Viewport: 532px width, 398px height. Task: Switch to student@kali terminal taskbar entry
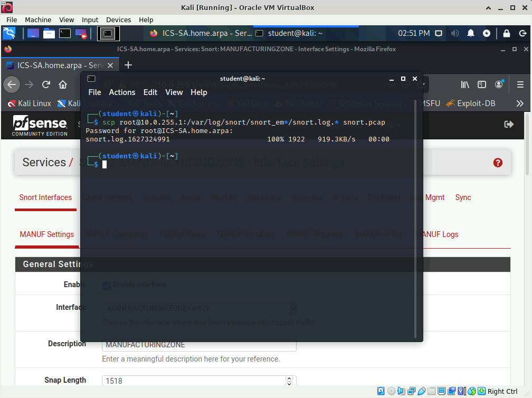tap(306, 33)
